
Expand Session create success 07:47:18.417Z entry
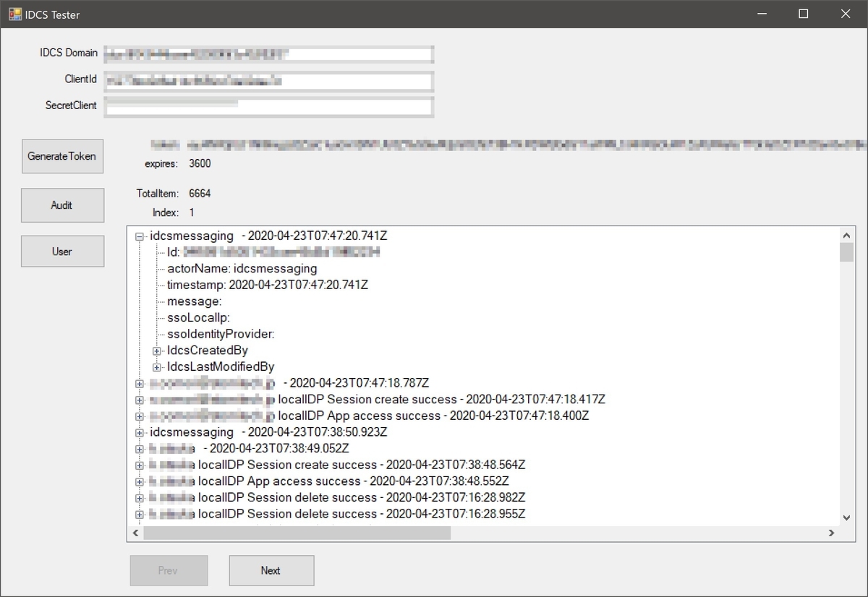click(x=140, y=400)
